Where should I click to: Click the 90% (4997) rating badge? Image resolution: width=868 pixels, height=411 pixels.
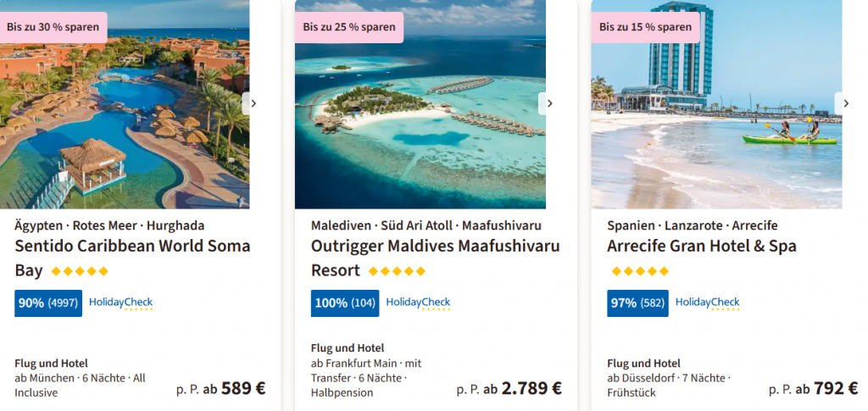click(x=48, y=303)
